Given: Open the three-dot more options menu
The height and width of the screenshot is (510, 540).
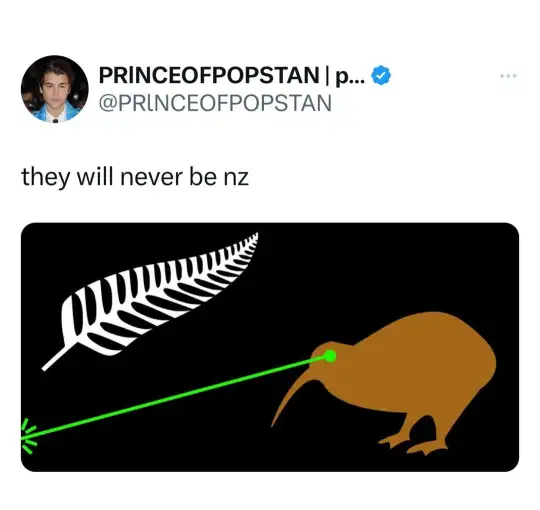Looking at the screenshot, I should (x=508, y=76).
